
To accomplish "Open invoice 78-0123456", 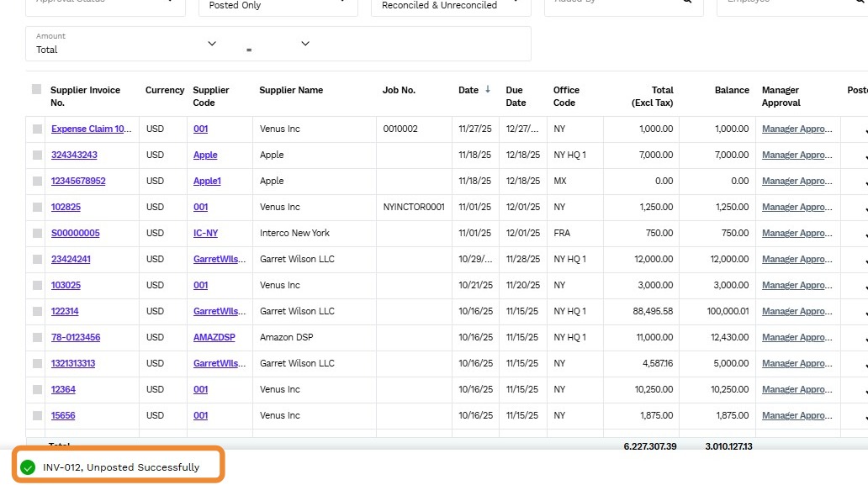I will [x=76, y=338].
